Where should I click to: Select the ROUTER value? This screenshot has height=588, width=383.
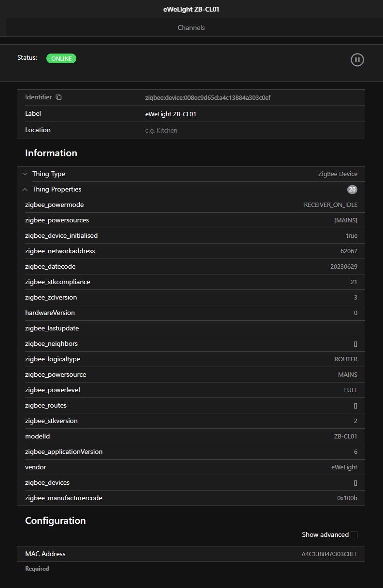pos(346,359)
